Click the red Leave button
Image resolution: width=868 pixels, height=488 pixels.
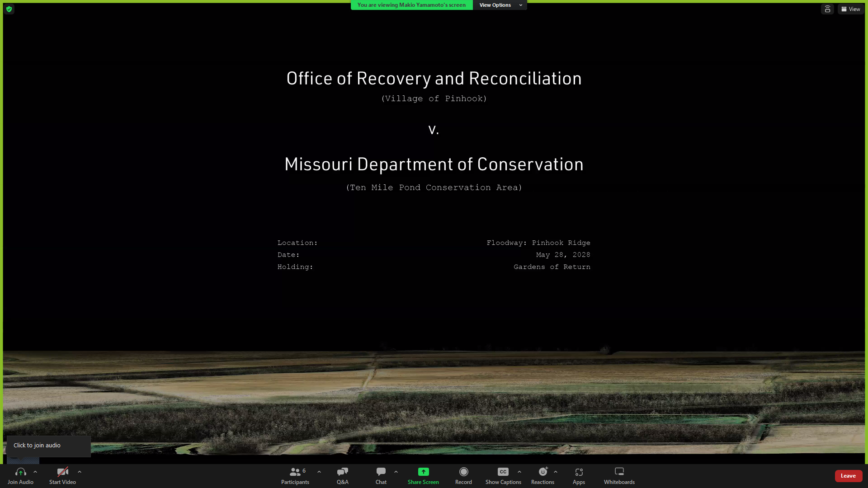point(848,476)
